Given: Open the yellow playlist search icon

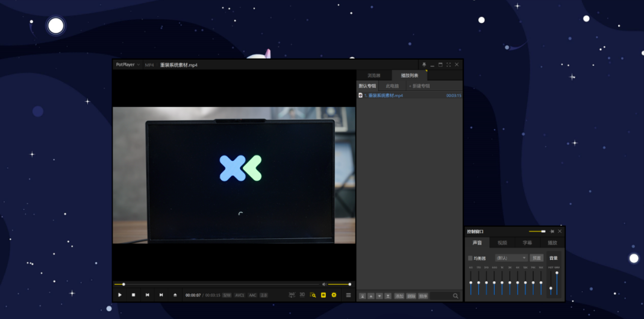Looking at the screenshot, I should (x=313, y=295).
